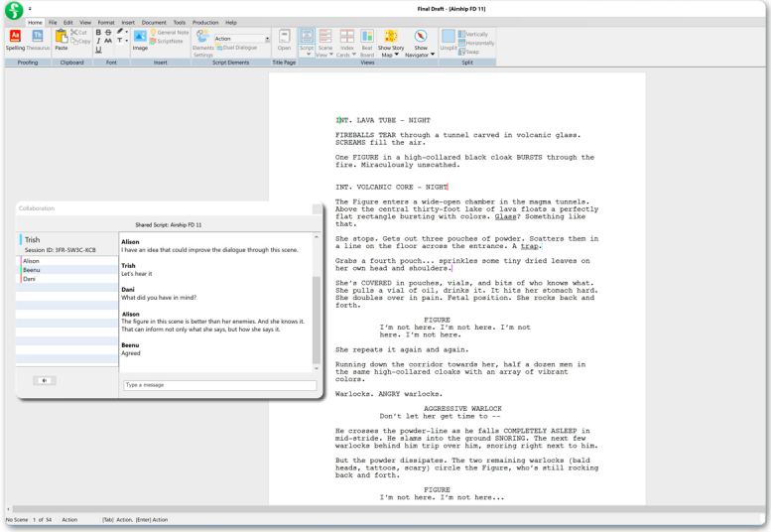Click the Copy button
Screen dimensions: 771x532
81,42
